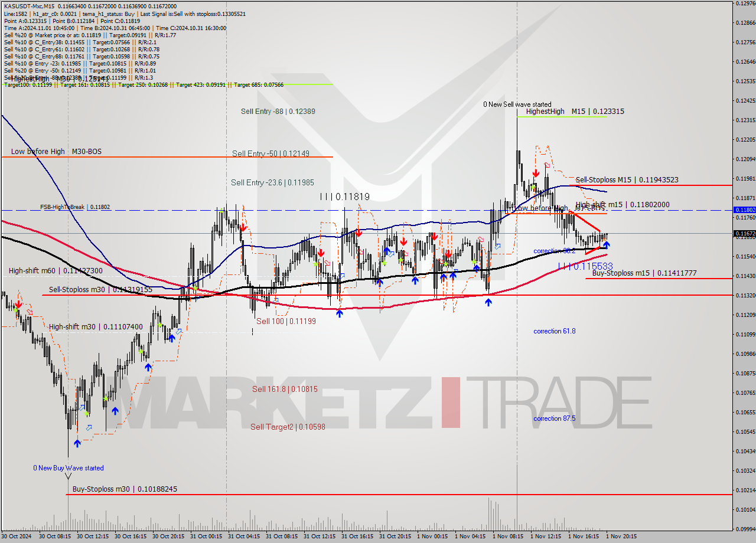756x543 pixels.
Task: Click the 'FSB-HighToBreak | 0.11802' label
Action: pyautogui.click(x=75, y=207)
